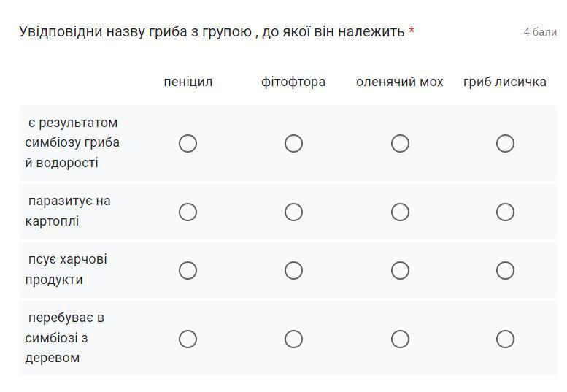Select оленячий мох for симбіоз гриба й водорості row

(x=400, y=143)
